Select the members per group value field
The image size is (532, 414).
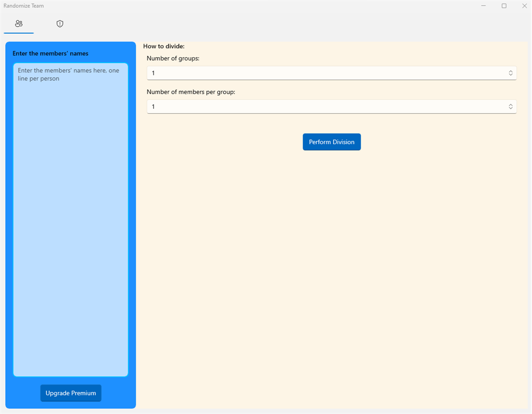pyautogui.click(x=315, y=106)
